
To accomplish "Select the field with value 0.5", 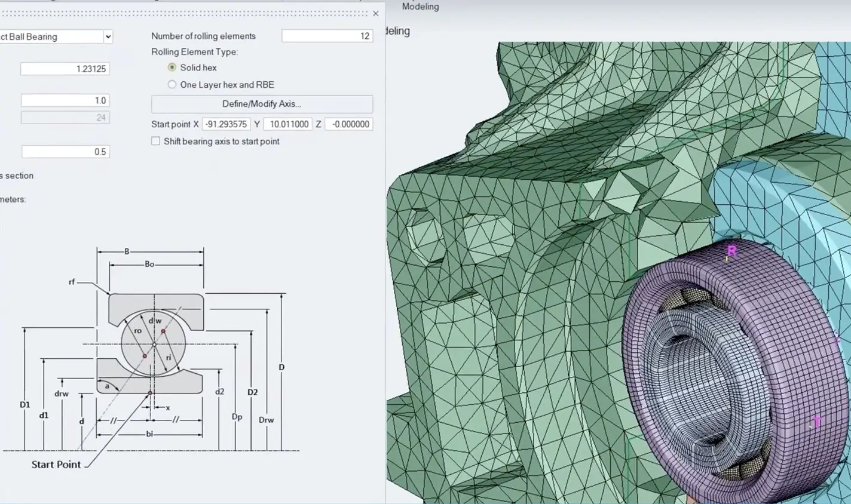I will 65,152.
